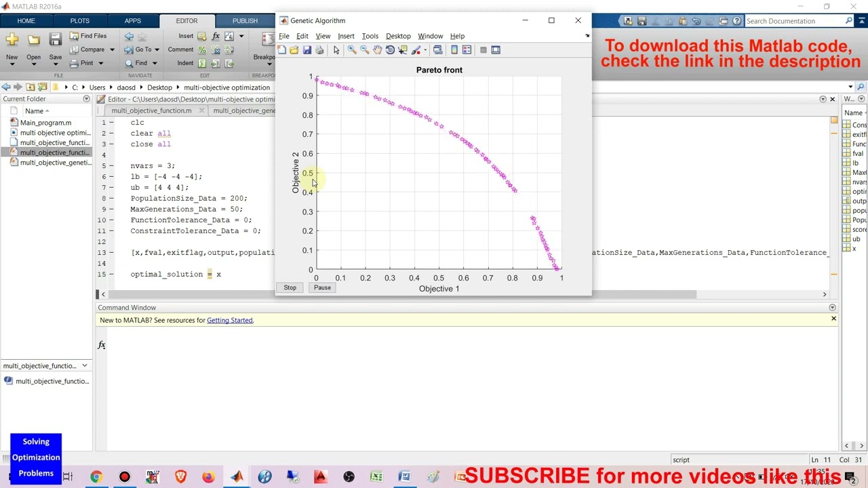Expand the Save dropdown arrow in ribbon
Viewport: 868px width, 488px height.
pos(56,65)
